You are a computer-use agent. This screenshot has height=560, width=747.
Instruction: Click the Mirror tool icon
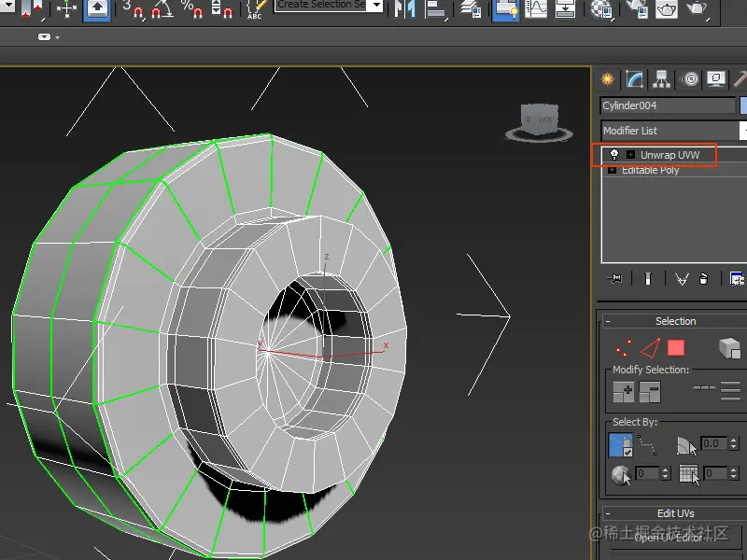405,9
